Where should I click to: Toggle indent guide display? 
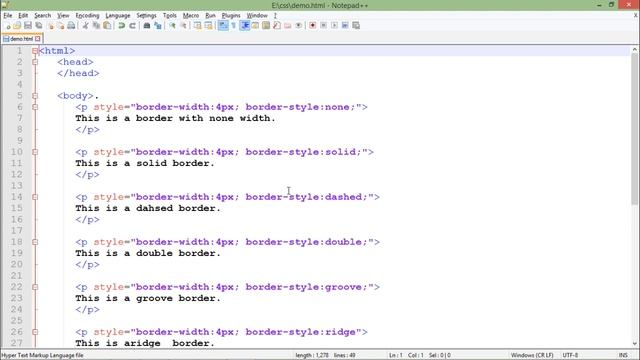pos(244,25)
